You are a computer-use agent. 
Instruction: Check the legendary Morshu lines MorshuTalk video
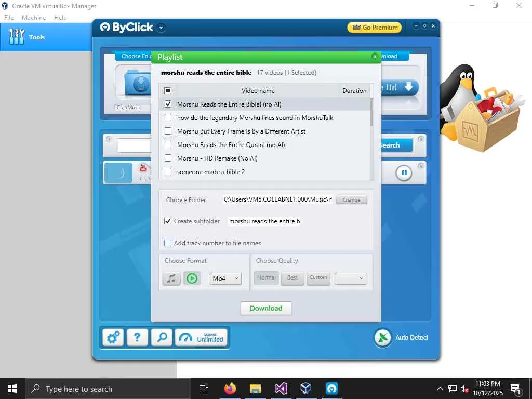coord(168,117)
